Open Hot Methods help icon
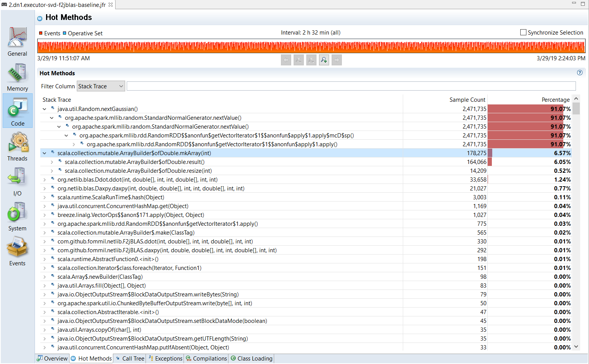 [580, 73]
